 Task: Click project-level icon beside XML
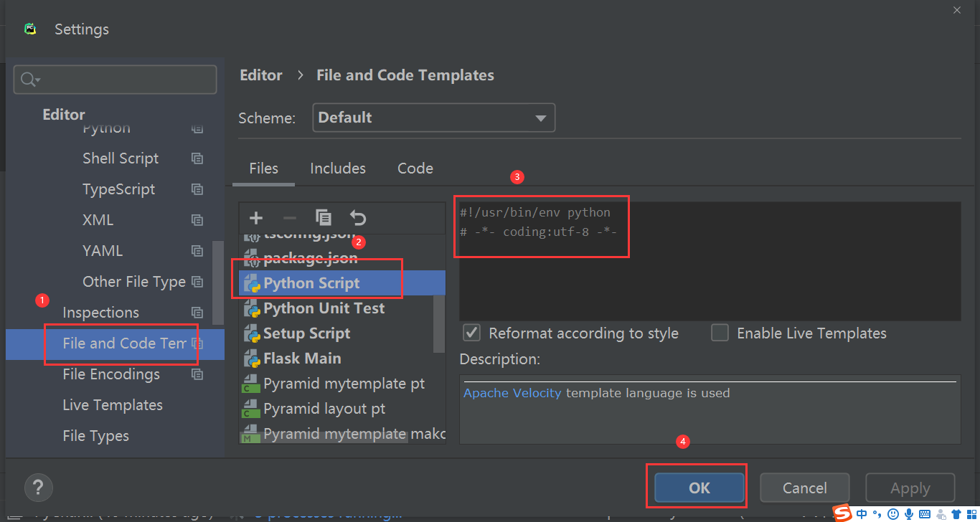click(197, 220)
